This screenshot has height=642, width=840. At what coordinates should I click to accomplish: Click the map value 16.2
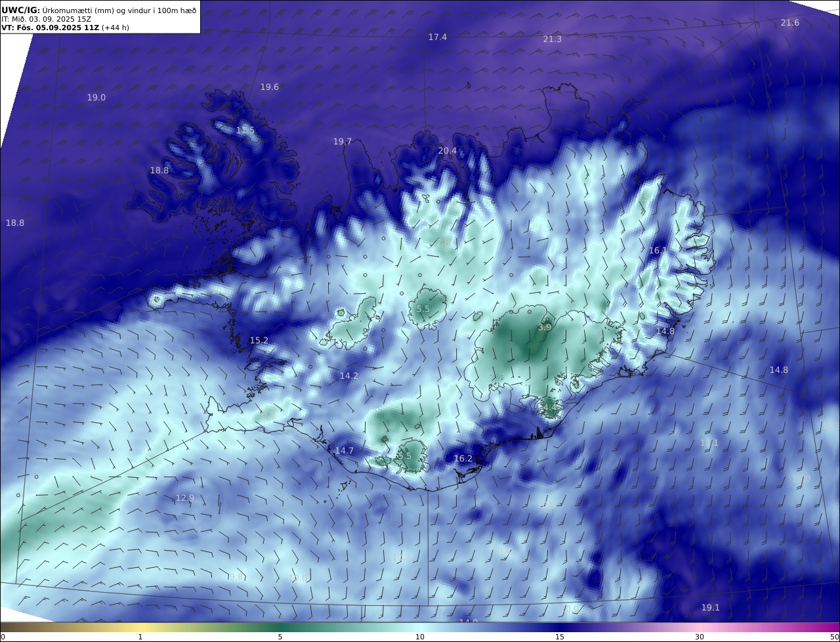coord(463,459)
